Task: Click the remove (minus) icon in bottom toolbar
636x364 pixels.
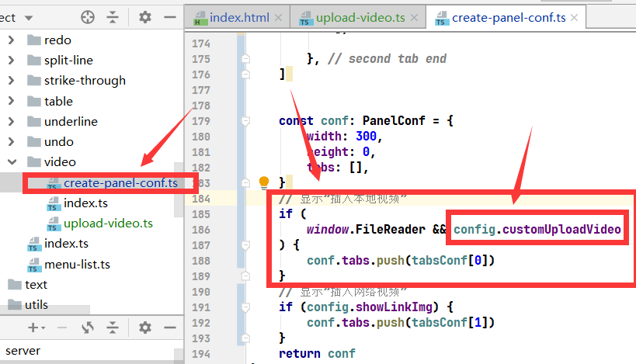Action: pos(62,327)
